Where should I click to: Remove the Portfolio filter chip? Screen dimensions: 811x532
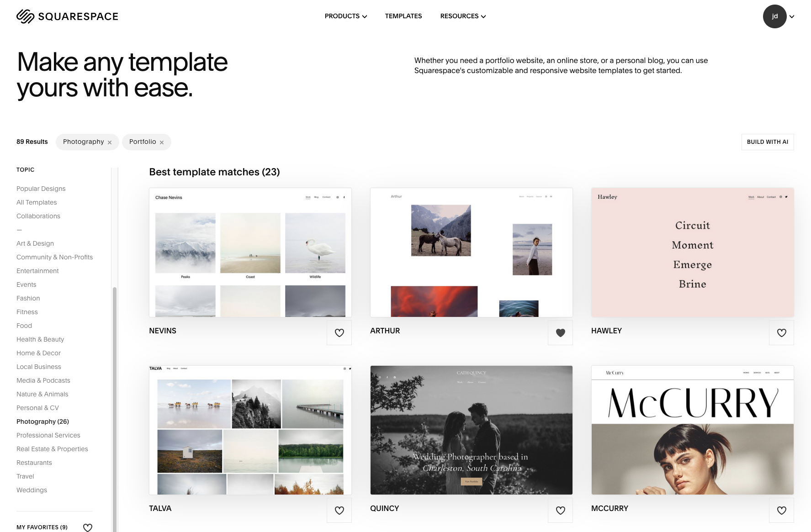click(162, 142)
